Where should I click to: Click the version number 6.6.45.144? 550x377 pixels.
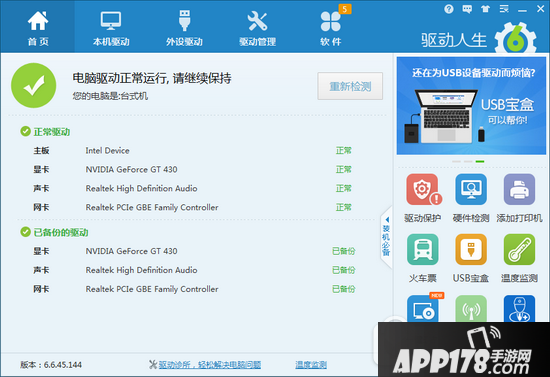(x=63, y=365)
